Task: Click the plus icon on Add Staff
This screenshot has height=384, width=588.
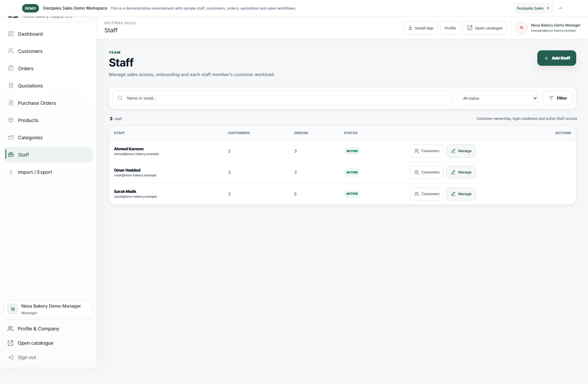Action: pos(546,58)
